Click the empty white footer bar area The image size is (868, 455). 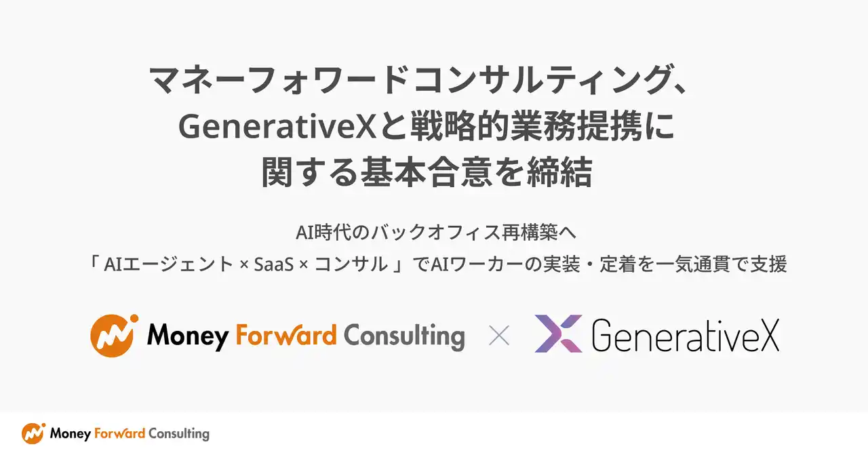coord(542,433)
